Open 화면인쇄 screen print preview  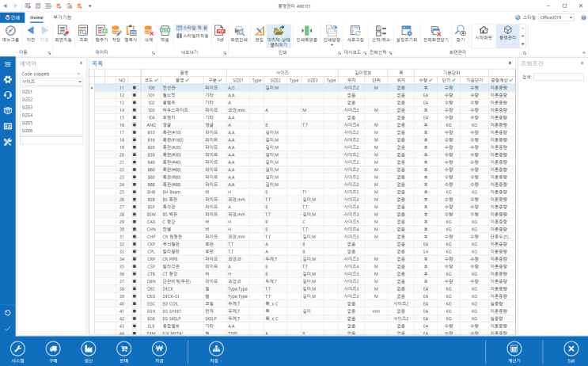coord(239,31)
